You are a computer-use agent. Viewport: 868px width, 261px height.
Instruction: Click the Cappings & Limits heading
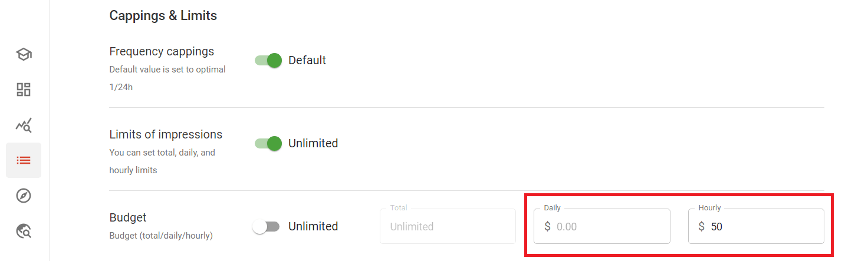(x=163, y=15)
